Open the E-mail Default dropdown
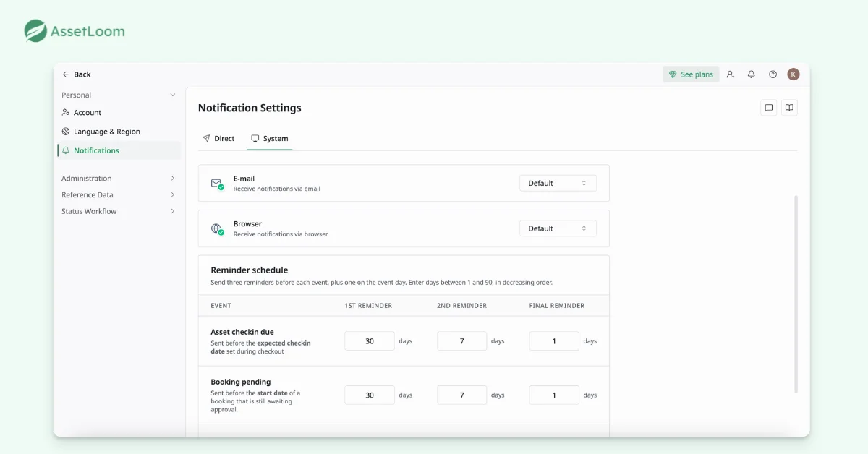This screenshot has width=868, height=454. pos(558,184)
